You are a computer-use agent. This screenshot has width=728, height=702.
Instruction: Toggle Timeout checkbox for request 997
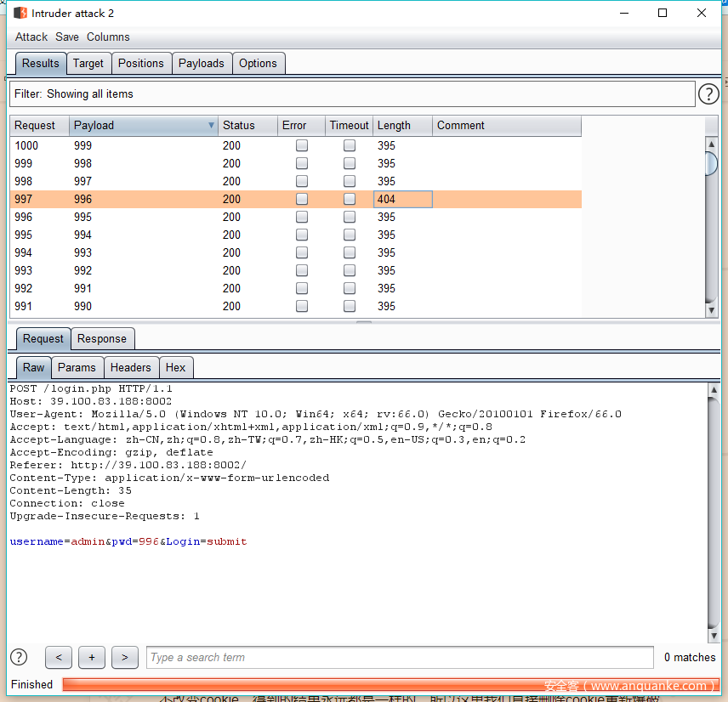(x=350, y=199)
